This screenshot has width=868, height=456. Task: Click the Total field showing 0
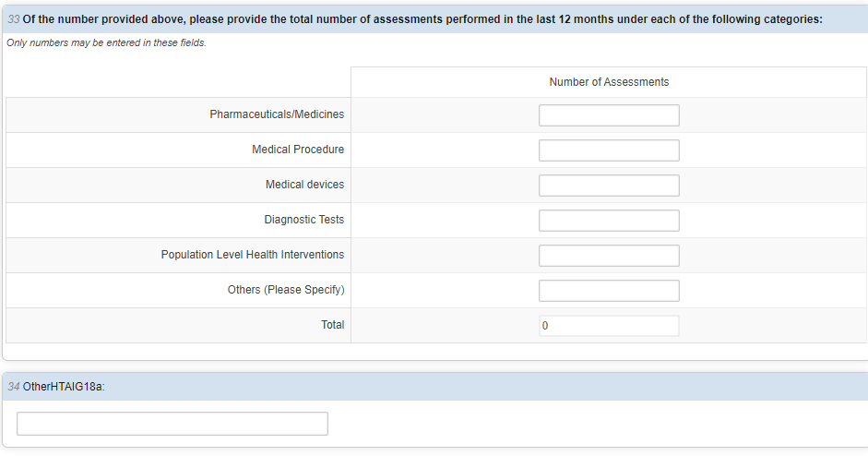click(x=609, y=326)
